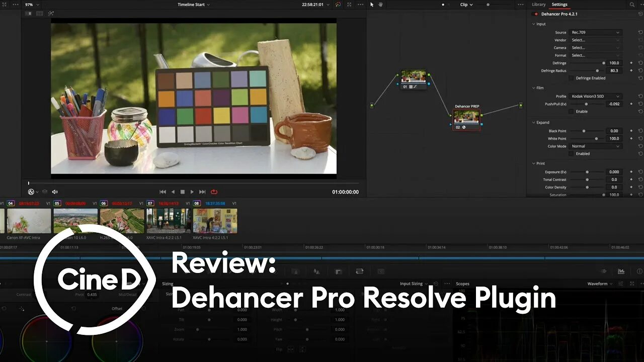Reset the film Profile parameter
Viewport: 644px width, 362px height.
tap(640, 96)
